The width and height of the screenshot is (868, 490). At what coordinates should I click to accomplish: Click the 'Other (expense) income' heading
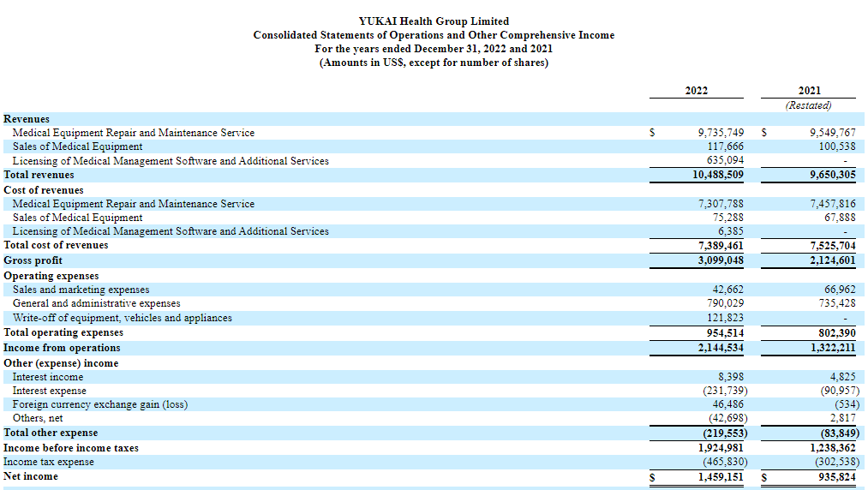point(61,363)
